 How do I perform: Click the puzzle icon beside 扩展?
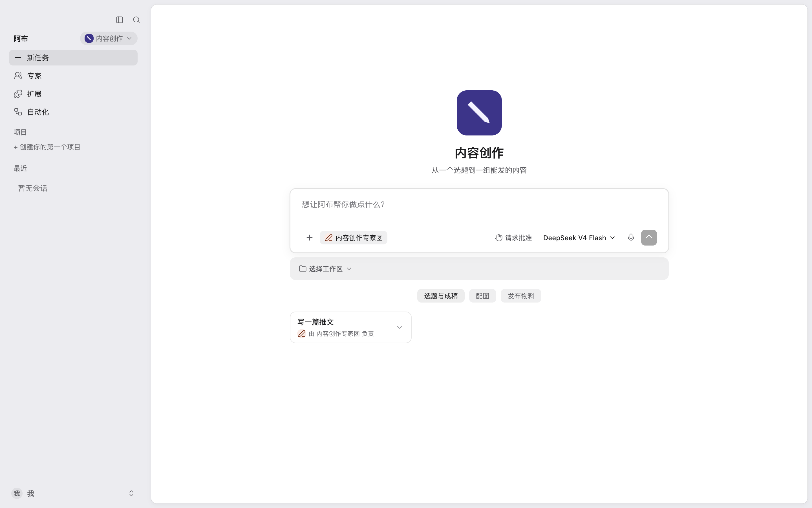tap(18, 94)
